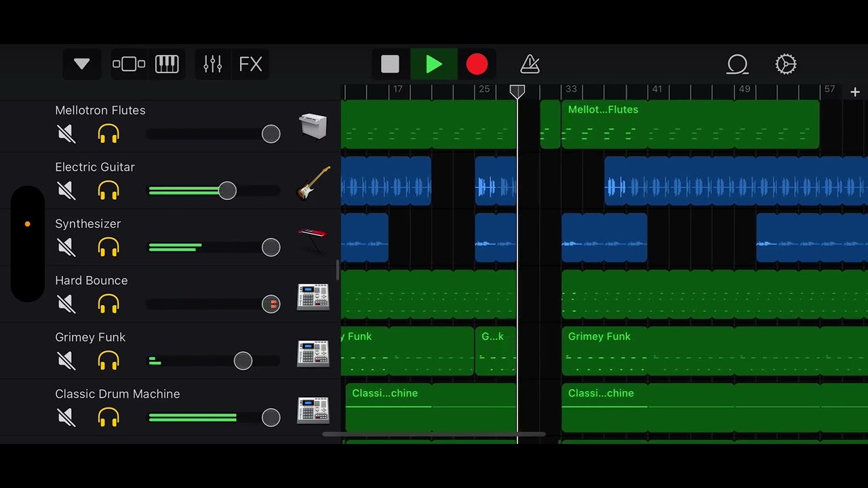Open the navigation dropdown triangle button
Screen dimensions: 868x488
[x=82, y=64]
